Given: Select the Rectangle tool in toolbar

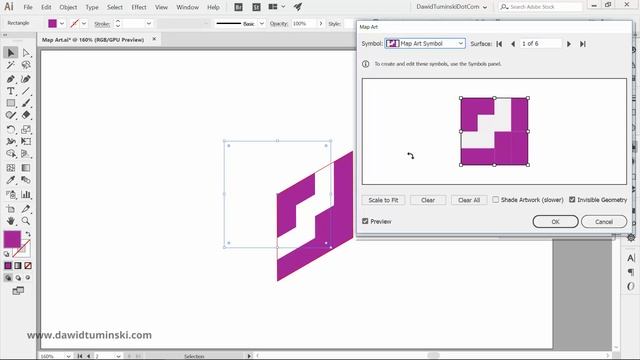Looking at the screenshot, I should click(x=11, y=103).
